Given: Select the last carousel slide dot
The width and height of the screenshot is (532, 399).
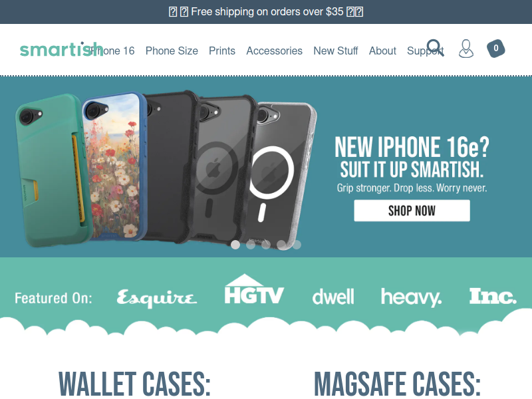Looking at the screenshot, I should (x=297, y=245).
